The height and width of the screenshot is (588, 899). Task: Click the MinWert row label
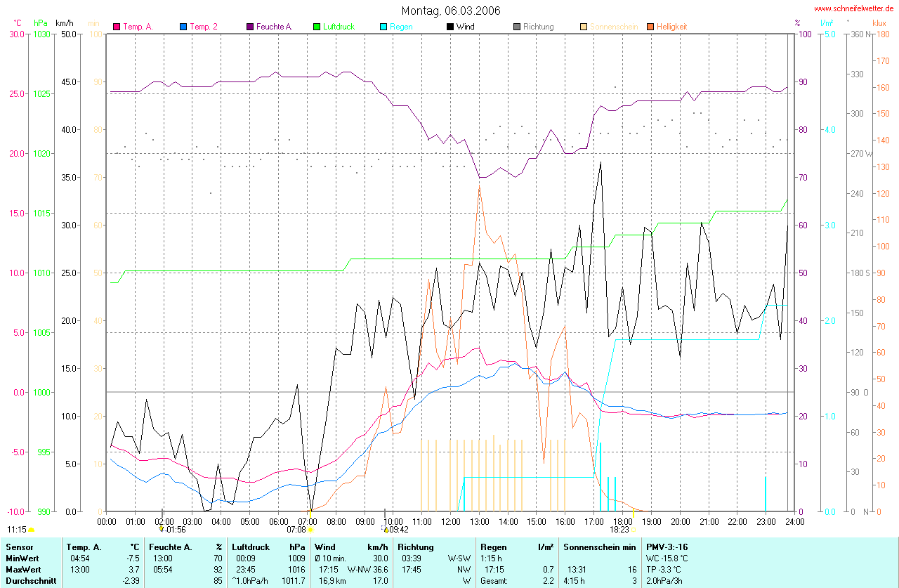22,558
